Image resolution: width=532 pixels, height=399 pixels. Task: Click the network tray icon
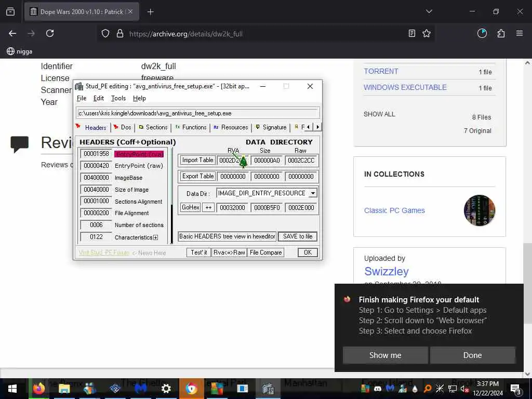[453, 389]
